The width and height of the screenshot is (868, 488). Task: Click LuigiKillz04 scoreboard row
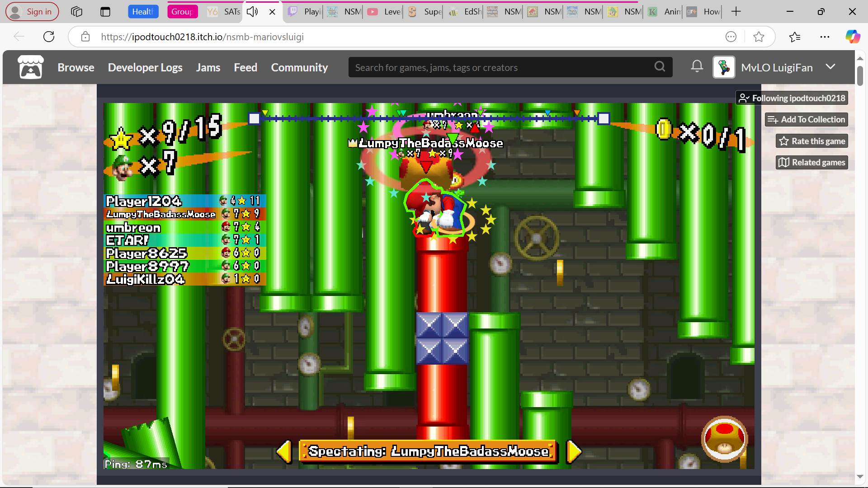point(185,279)
